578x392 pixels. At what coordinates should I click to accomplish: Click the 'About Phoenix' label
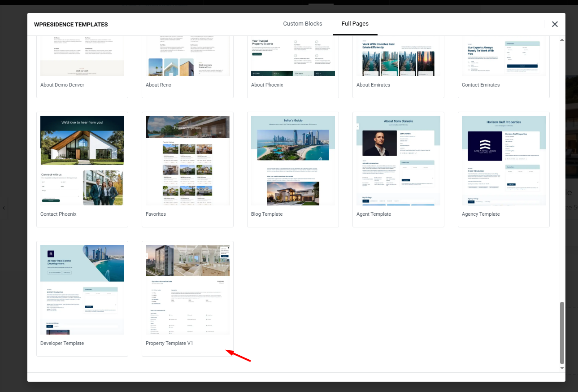click(x=267, y=85)
